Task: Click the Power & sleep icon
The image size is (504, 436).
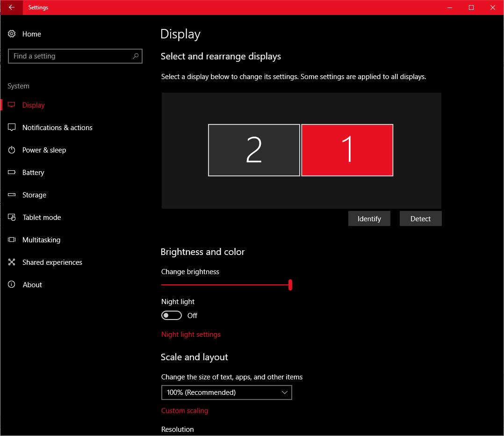Action: 12,150
